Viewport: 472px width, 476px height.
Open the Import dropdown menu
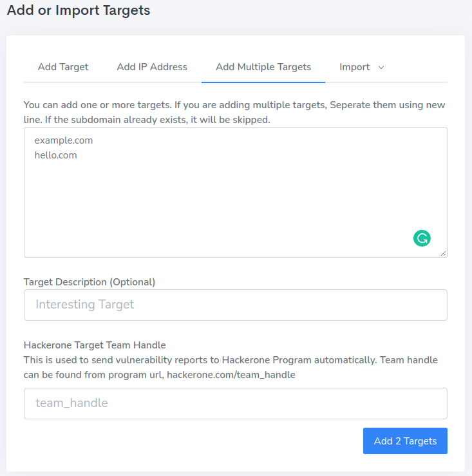361,67
